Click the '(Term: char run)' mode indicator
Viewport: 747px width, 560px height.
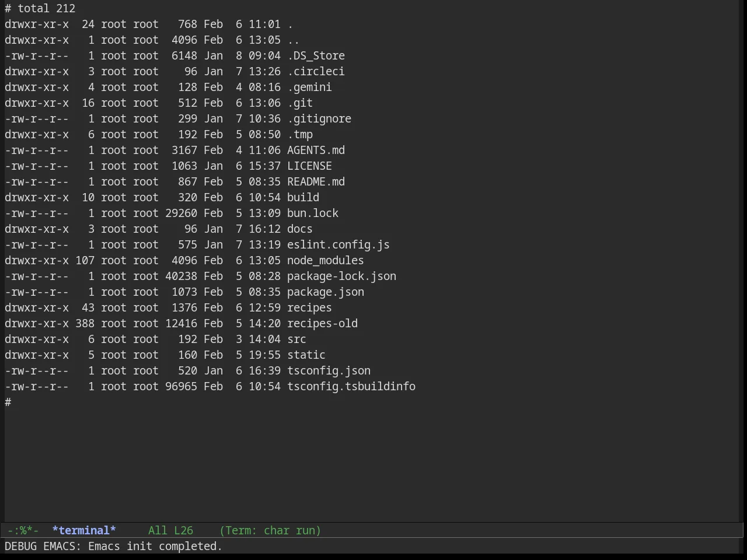[270, 530]
